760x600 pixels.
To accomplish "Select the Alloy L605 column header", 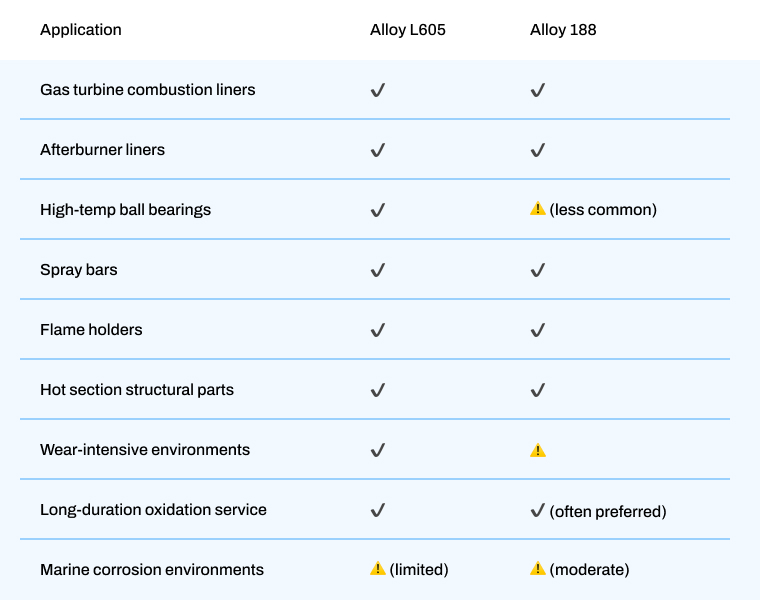I will (x=408, y=30).
